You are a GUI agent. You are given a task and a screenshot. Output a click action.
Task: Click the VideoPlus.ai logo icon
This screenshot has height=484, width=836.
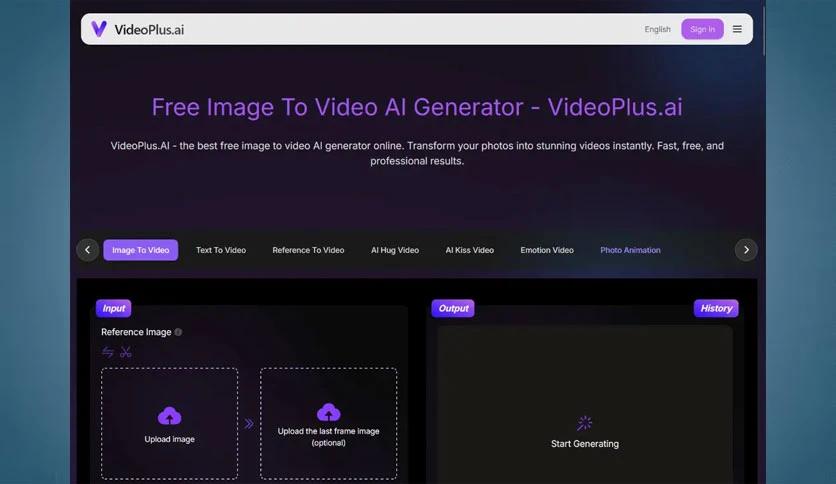99,29
